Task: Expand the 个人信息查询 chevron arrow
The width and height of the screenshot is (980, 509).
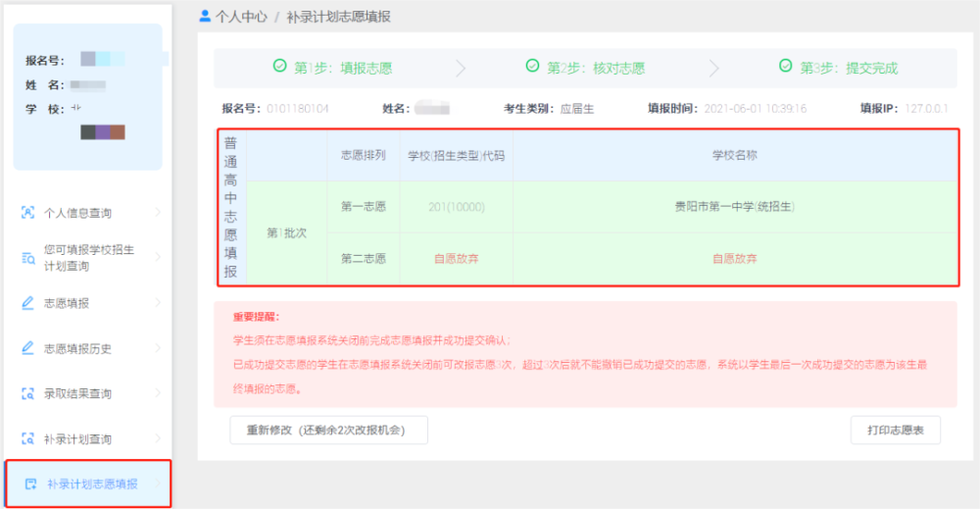Action: [x=158, y=213]
